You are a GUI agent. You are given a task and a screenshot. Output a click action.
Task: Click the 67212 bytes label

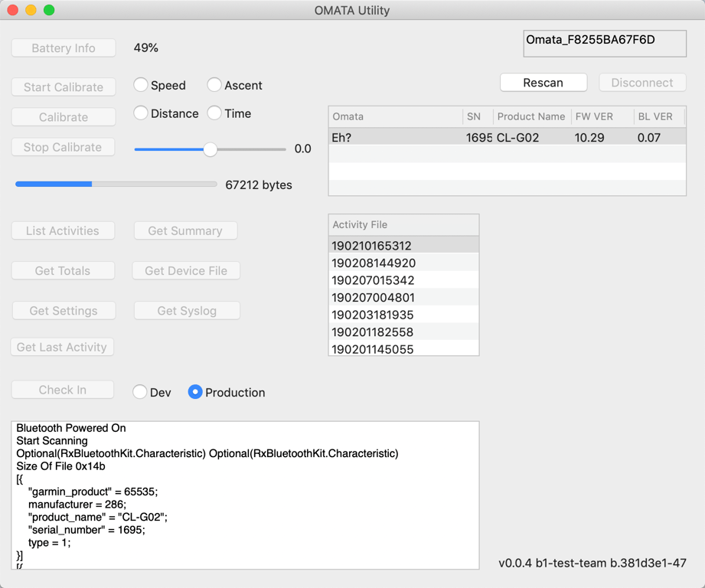pos(259,185)
